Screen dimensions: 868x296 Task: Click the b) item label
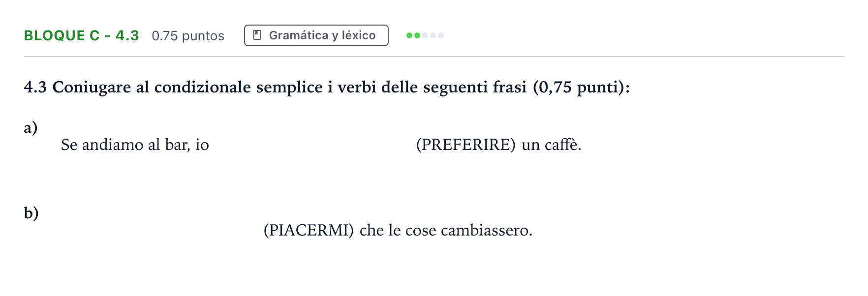(31, 212)
